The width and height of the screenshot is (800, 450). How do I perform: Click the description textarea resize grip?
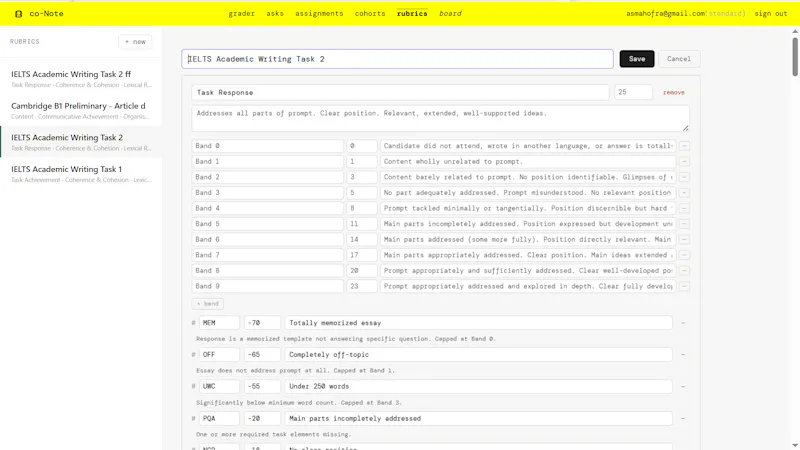[x=685, y=128]
